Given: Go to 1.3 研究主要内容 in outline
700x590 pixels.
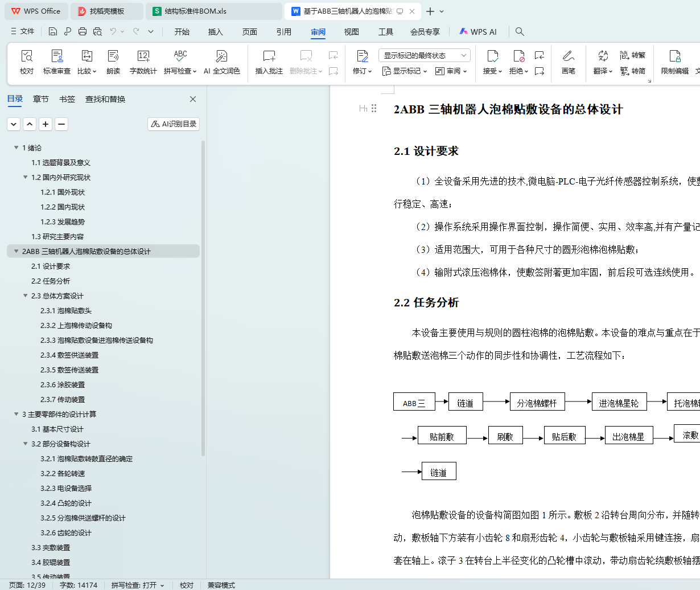Looking at the screenshot, I should click(x=57, y=236).
